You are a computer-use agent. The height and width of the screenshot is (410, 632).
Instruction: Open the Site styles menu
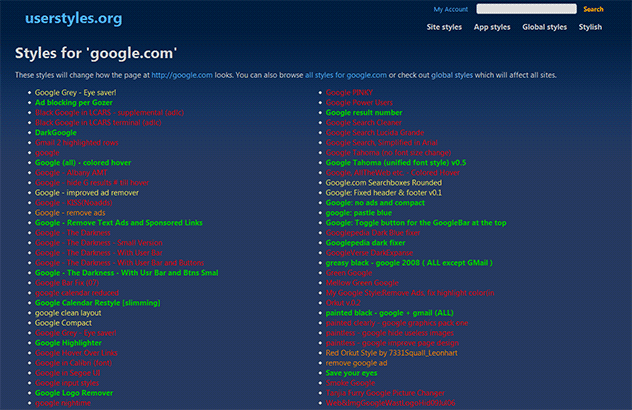pos(444,27)
